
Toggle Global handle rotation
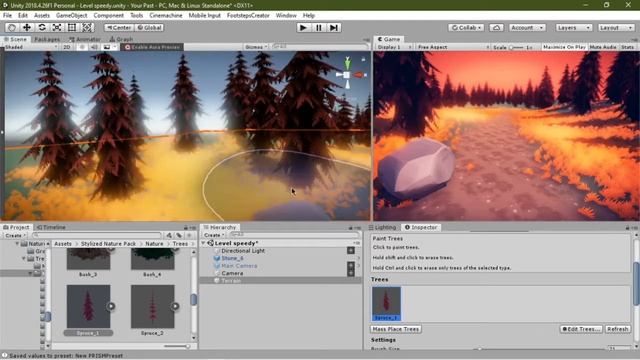pyautogui.click(x=149, y=28)
